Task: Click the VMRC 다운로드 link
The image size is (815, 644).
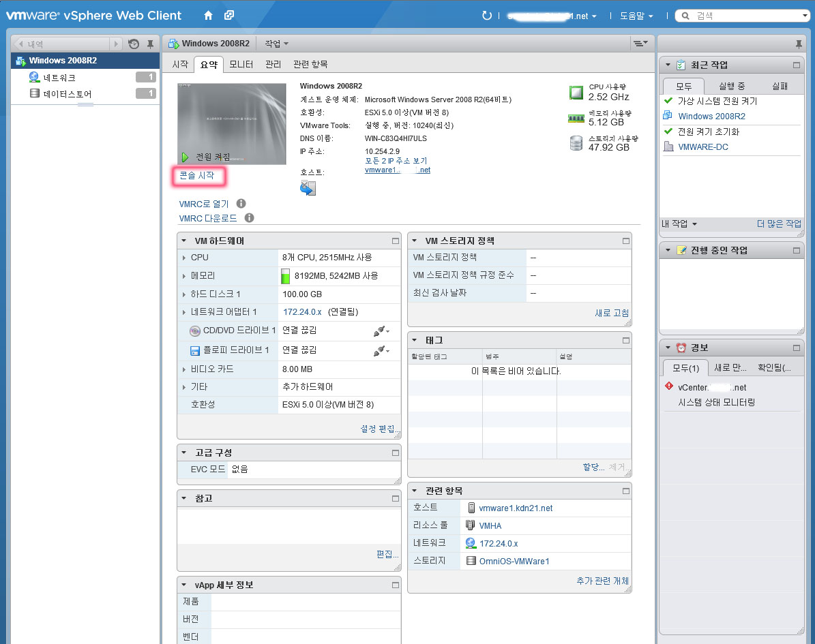Action: click(x=208, y=219)
